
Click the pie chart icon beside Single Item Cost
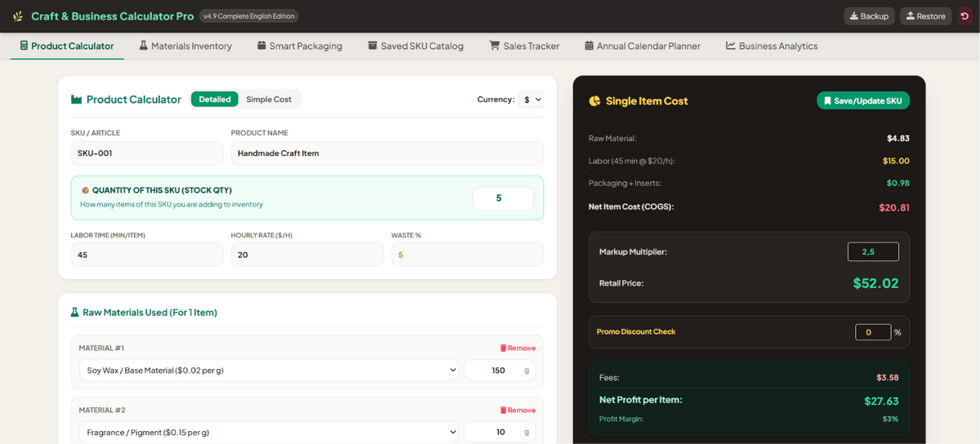tap(595, 101)
